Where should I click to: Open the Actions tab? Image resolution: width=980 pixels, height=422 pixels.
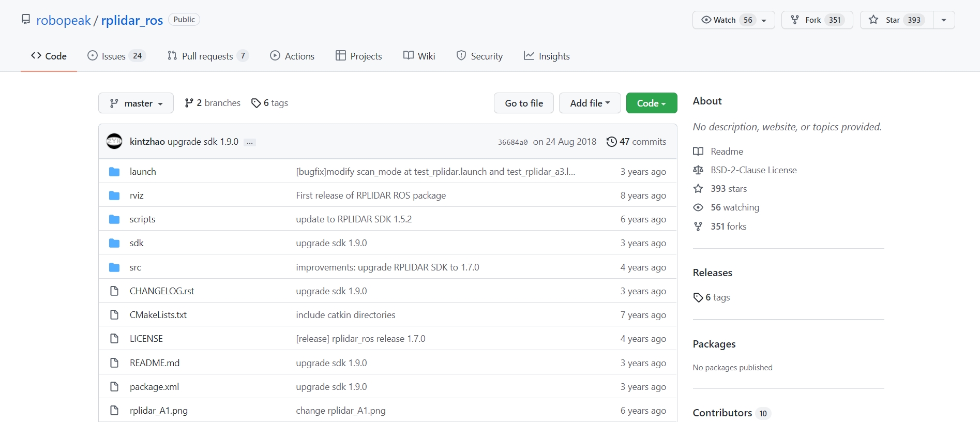point(292,56)
